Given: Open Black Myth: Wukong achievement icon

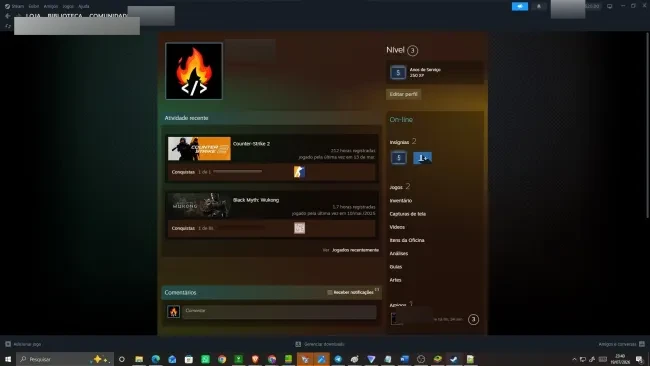Looking at the screenshot, I should coord(299,228).
